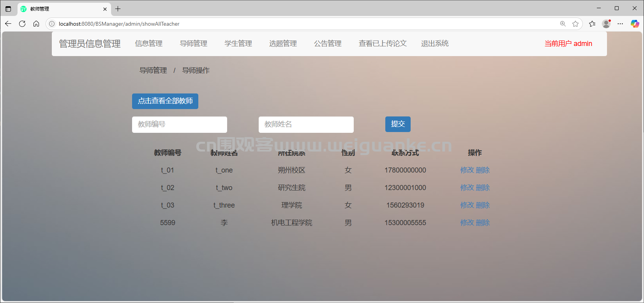Select the 理学院 department cell

tap(291, 205)
